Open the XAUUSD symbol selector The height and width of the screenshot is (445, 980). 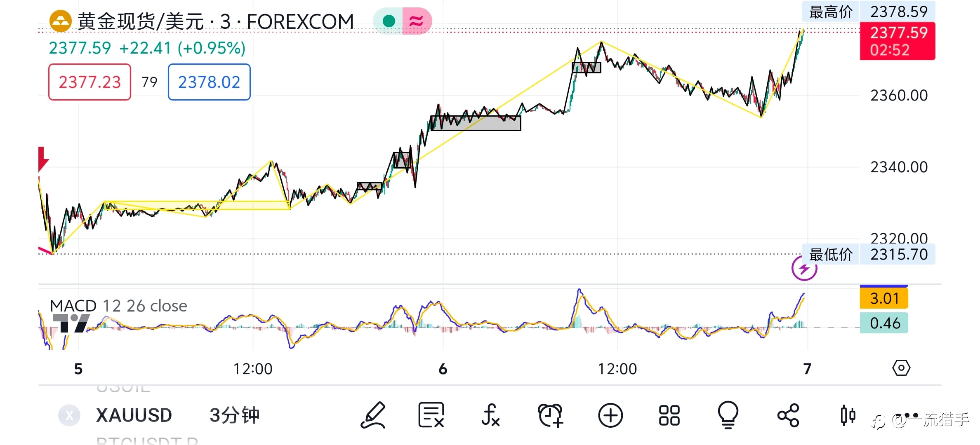click(134, 415)
